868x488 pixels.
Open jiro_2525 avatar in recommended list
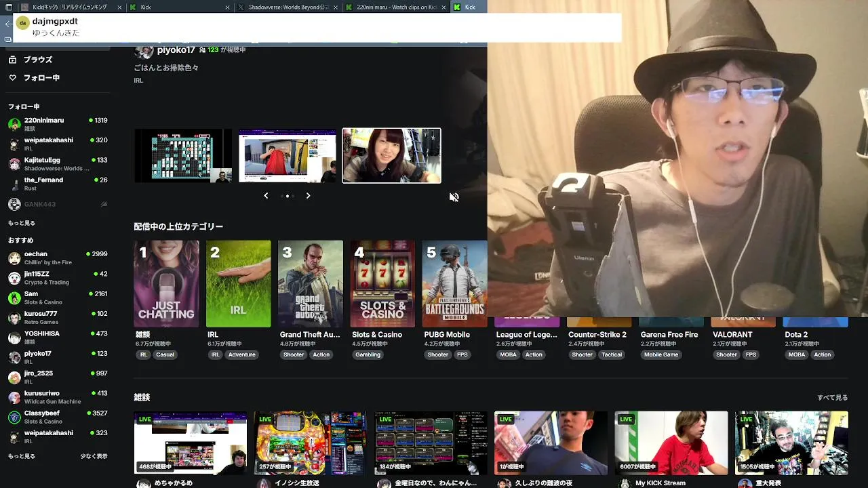coord(14,378)
